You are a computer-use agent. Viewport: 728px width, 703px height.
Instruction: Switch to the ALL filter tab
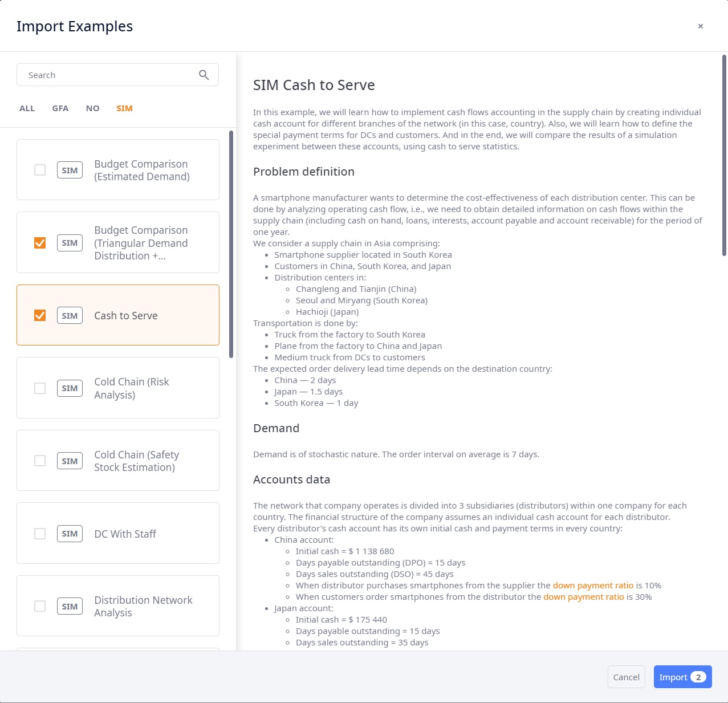click(27, 108)
